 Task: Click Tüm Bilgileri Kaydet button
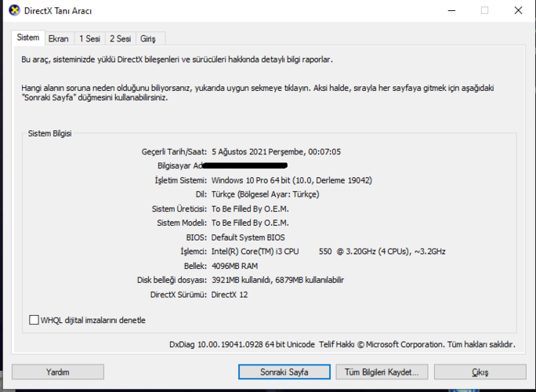[x=382, y=372]
